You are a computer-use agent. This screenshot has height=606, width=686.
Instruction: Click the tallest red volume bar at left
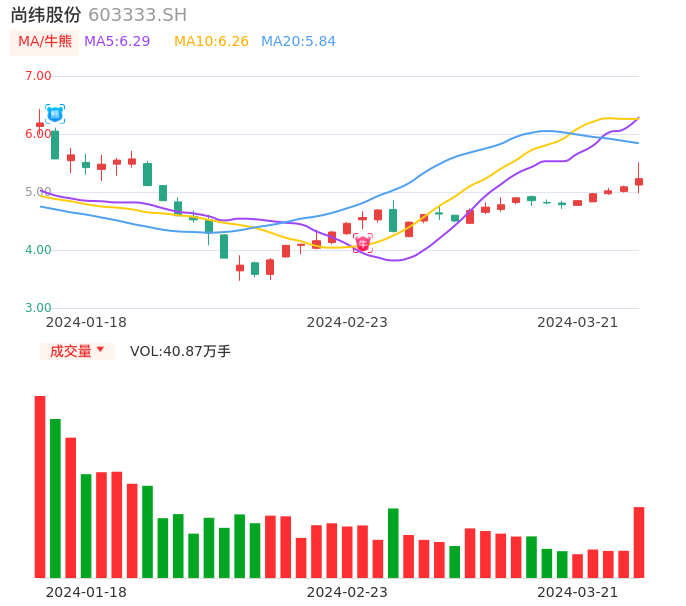40,487
